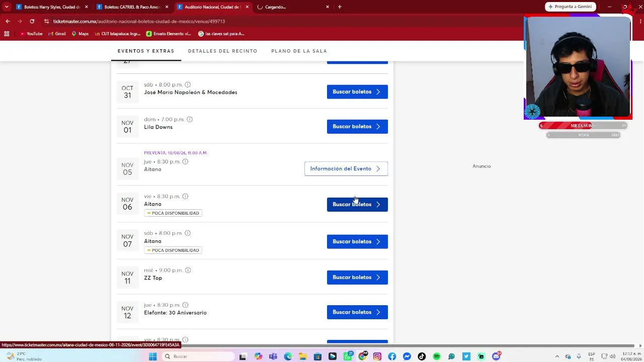Click 'Poca Disponibilidad' badge on Nov 06
Screen dimensions: 644x362
coord(173,213)
